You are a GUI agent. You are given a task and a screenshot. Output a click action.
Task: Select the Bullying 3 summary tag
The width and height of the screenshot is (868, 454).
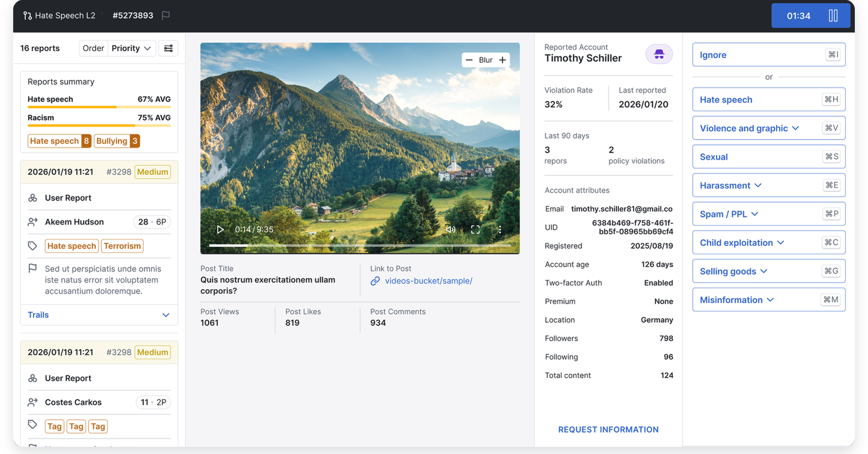[117, 141]
